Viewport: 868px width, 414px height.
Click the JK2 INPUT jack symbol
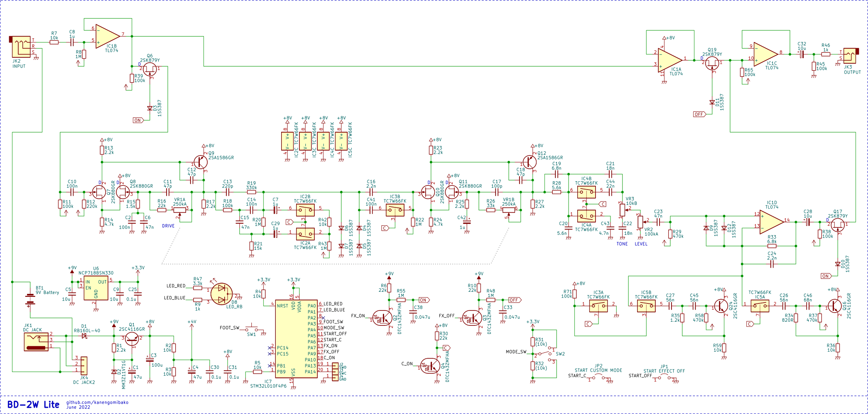pos(21,47)
